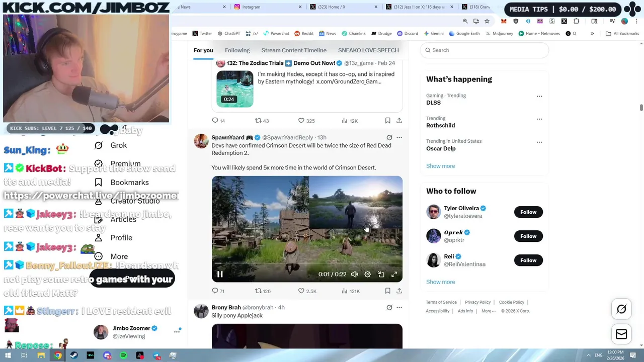Open Bookmarks in sidebar
This screenshot has height=362, width=644.
coord(122,183)
